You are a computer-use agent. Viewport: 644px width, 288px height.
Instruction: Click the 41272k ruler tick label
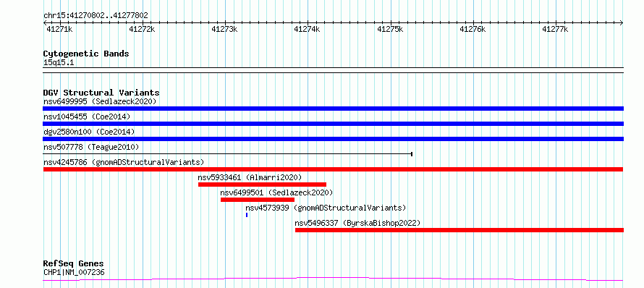click(142, 29)
